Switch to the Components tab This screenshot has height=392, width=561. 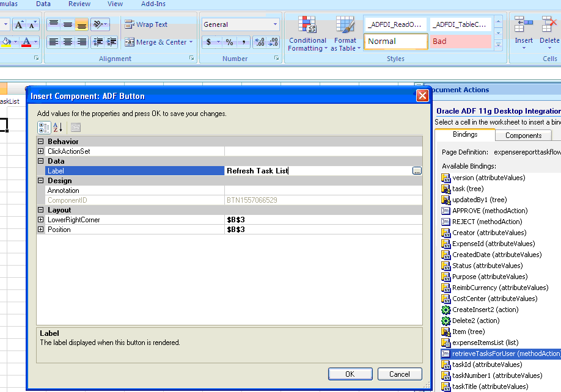coord(524,136)
